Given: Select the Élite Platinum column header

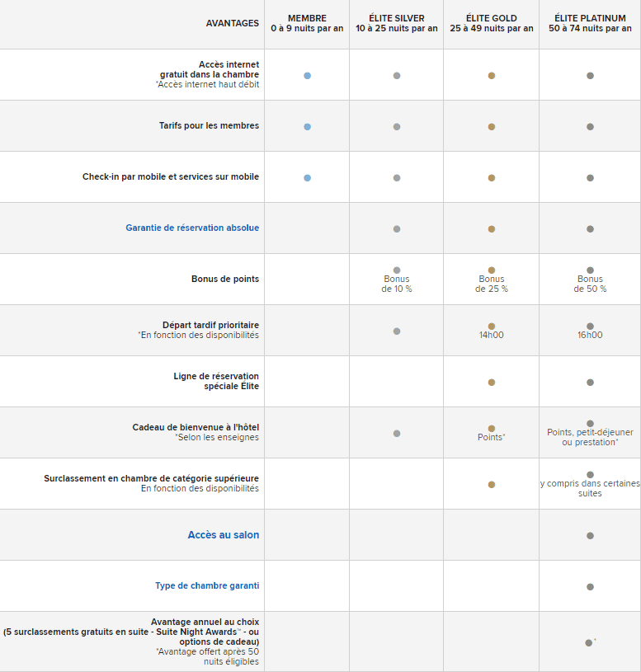Looking at the screenshot, I should 590,23.
